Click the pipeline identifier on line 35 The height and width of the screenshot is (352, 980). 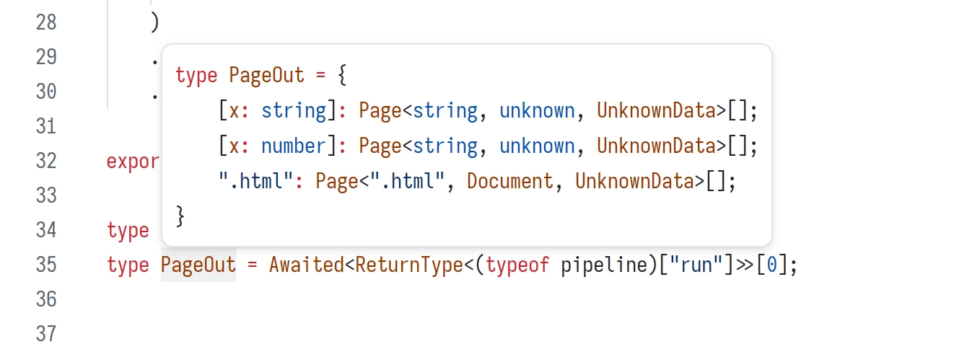604,265
